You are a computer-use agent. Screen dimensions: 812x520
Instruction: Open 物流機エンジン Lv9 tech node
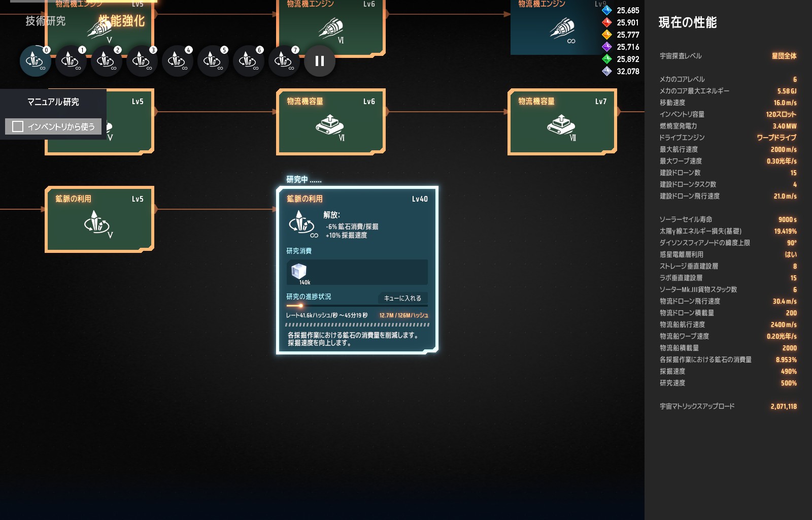pos(556,26)
